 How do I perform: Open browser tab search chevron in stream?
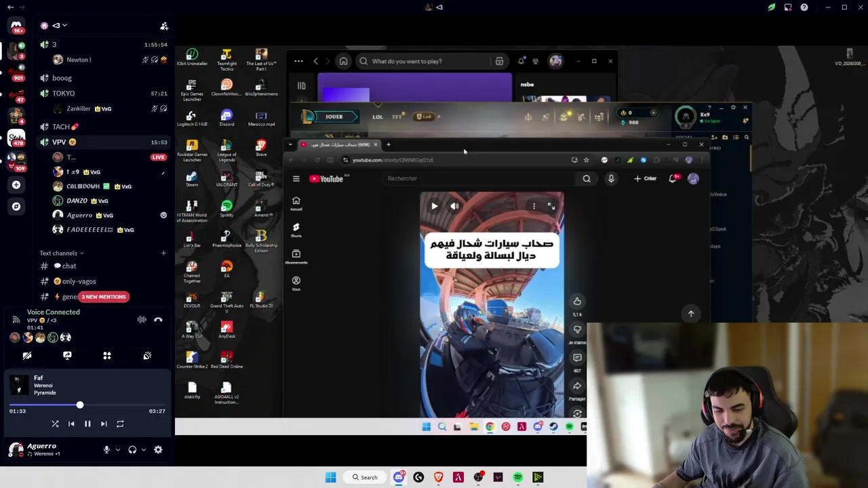(x=290, y=144)
